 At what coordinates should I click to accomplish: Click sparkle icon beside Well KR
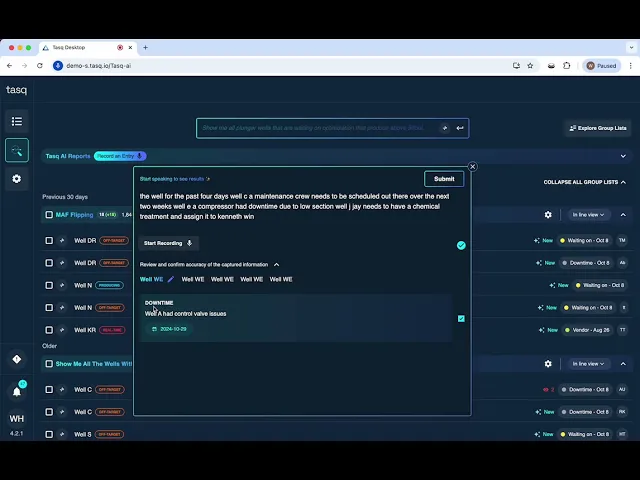62,330
